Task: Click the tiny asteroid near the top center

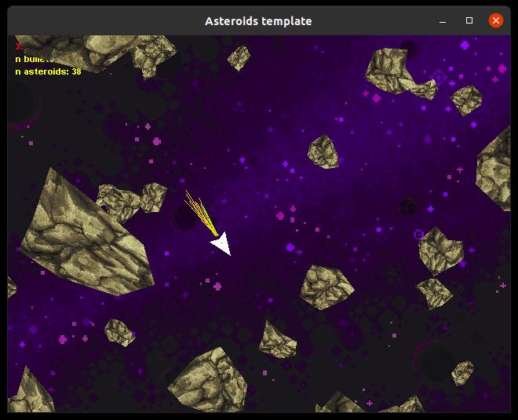Action: pyautogui.click(x=239, y=57)
